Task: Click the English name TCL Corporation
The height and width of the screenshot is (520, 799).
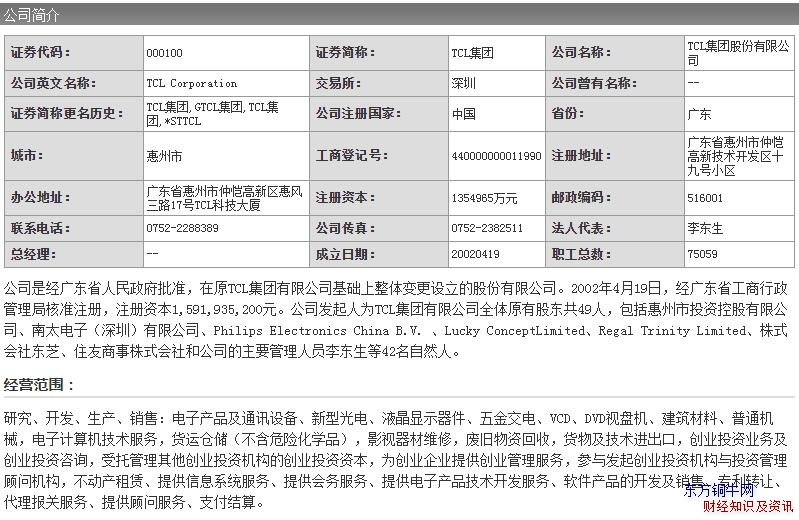Action: tap(192, 83)
